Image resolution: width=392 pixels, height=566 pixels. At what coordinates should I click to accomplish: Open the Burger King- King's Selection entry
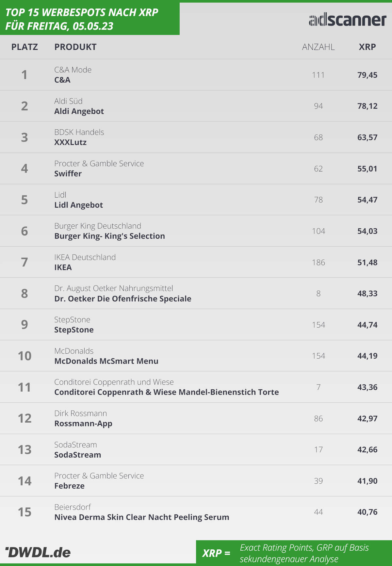(x=110, y=236)
